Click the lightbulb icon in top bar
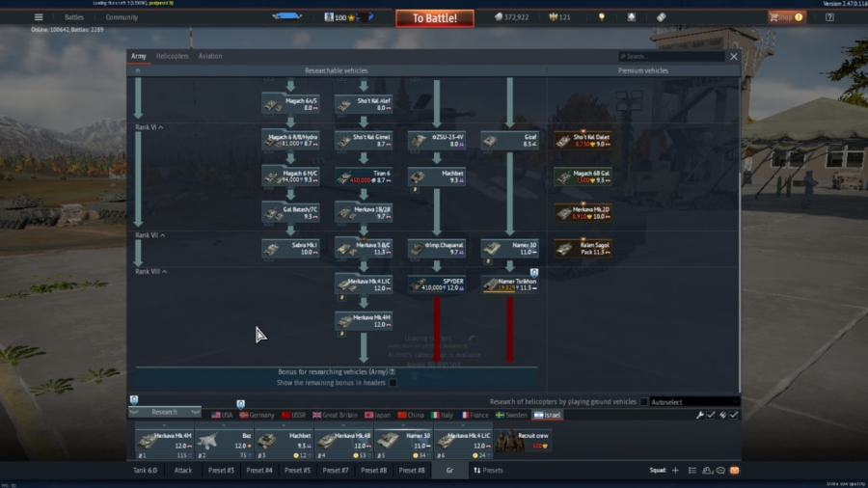868x488 pixels. point(601,17)
